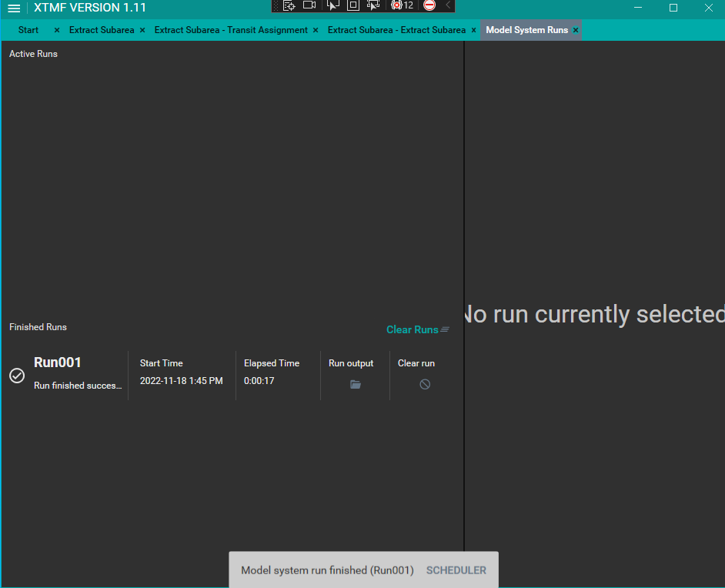Viewport: 725px width, 588px height.
Task: Click the camera icon in debug toolbar
Action: click(309, 5)
